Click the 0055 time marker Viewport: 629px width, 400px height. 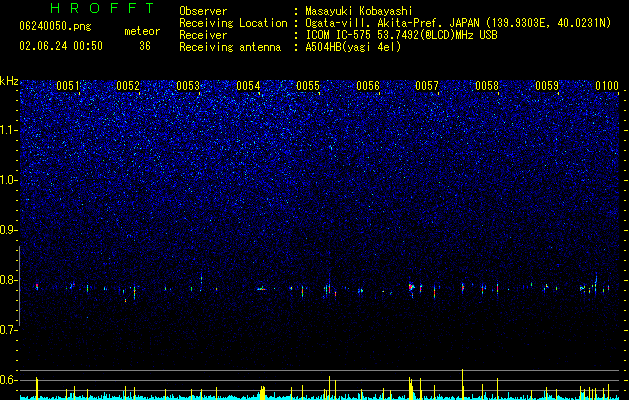point(308,86)
